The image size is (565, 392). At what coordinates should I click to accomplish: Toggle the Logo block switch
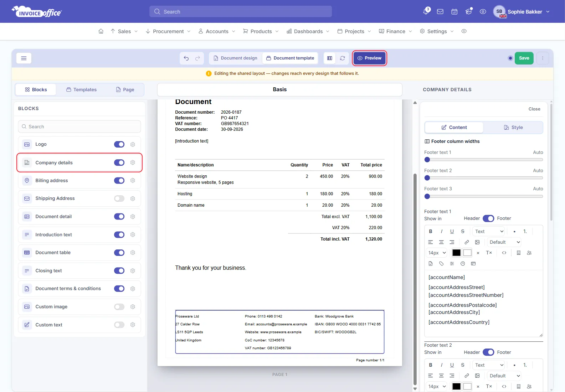pos(119,144)
